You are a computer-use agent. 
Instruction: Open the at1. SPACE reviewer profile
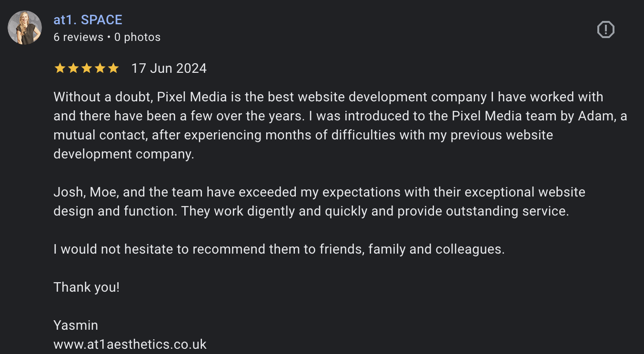(88, 20)
